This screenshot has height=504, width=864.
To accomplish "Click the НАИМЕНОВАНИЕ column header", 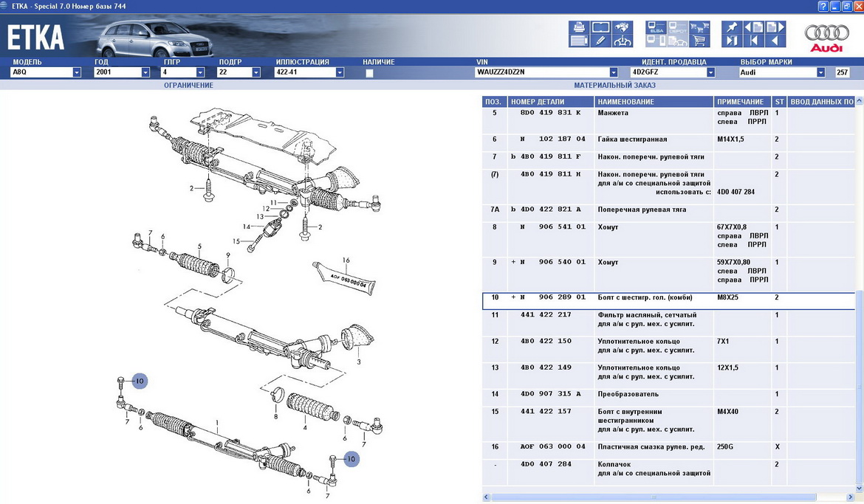I will click(x=654, y=102).
